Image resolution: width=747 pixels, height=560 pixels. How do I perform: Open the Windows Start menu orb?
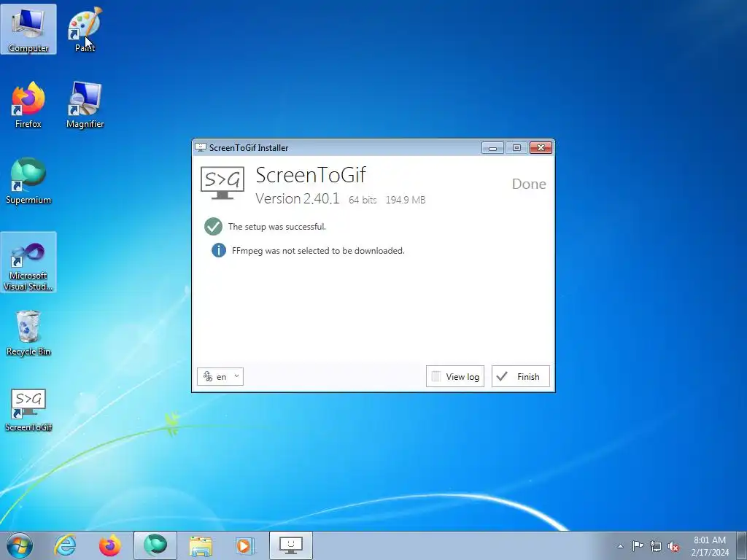point(20,545)
